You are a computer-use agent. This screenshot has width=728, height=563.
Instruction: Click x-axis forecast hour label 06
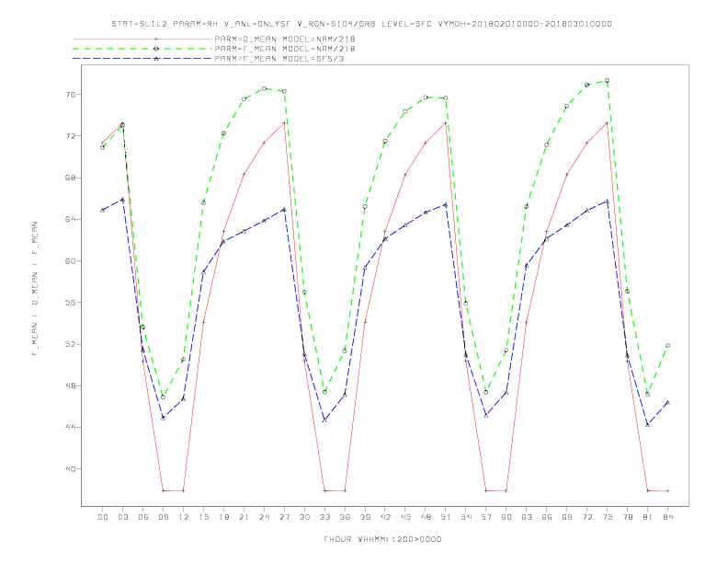[x=143, y=517]
